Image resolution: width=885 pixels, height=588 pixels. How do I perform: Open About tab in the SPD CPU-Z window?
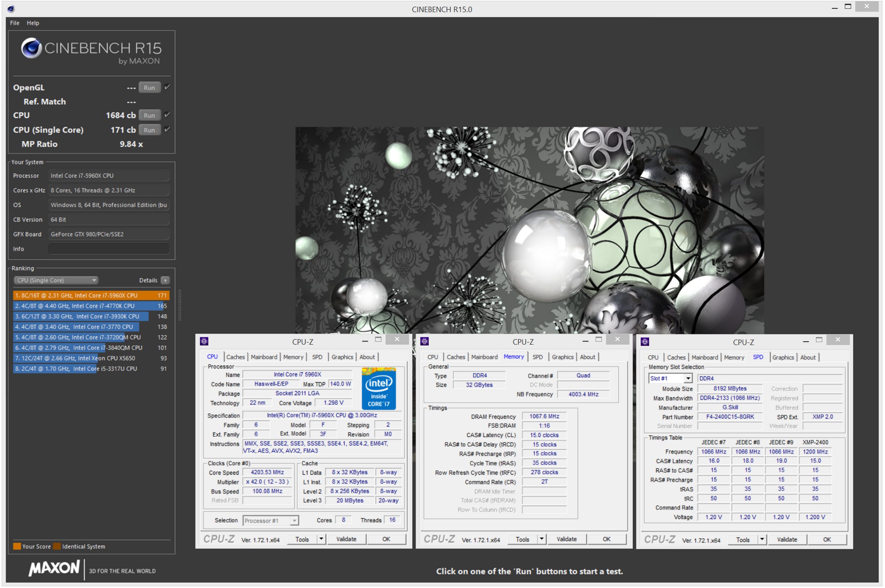point(808,357)
